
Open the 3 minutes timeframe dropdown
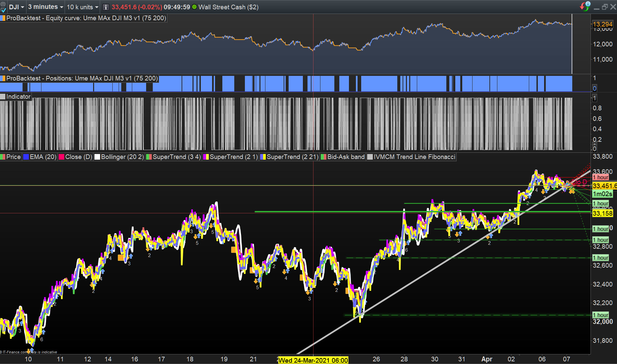click(45, 7)
